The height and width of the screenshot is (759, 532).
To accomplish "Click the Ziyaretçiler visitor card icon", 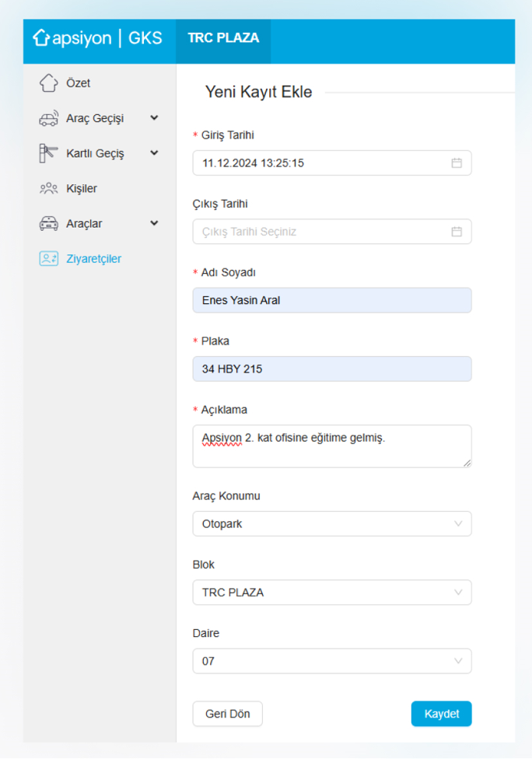I will pyautogui.click(x=48, y=258).
